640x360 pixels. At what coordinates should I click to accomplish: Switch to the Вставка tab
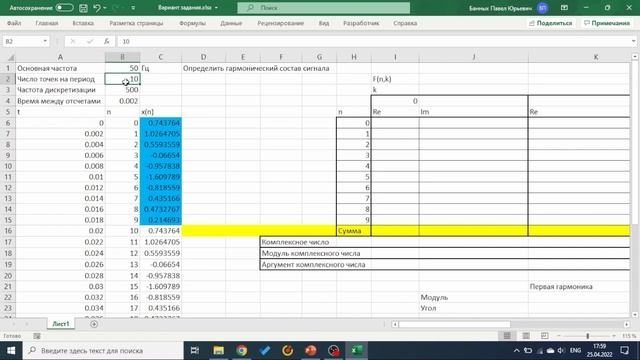click(83, 23)
